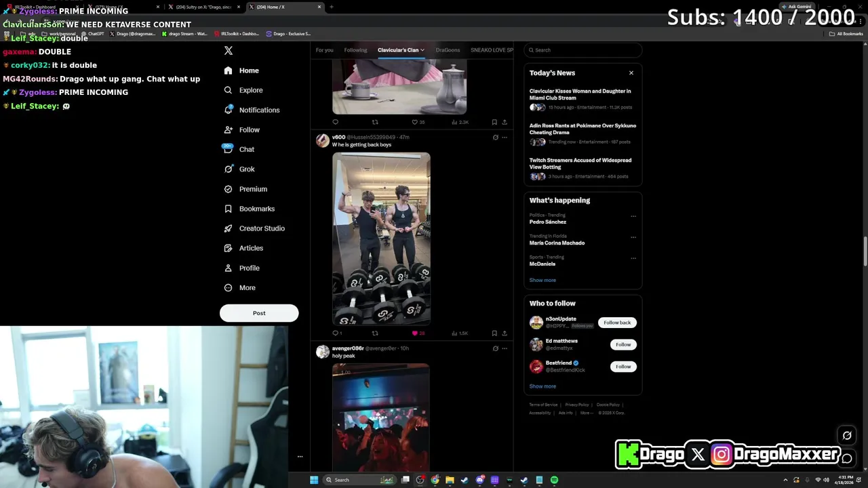Repost v600's gym post
Image resolution: width=868 pixels, height=488 pixels.
[x=375, y=333]
